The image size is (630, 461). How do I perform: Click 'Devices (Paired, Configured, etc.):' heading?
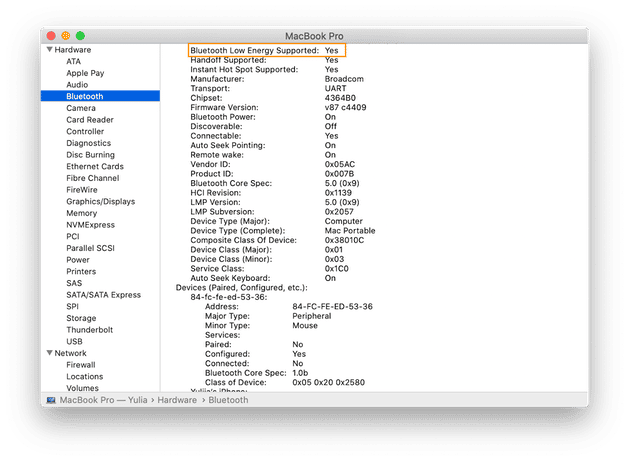tap(241, 287)
